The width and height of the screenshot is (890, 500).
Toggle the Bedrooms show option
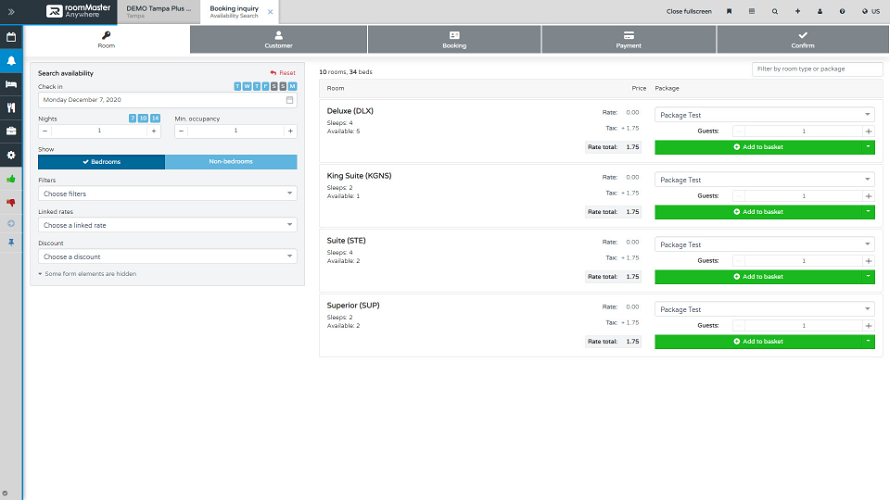[102, 162]
